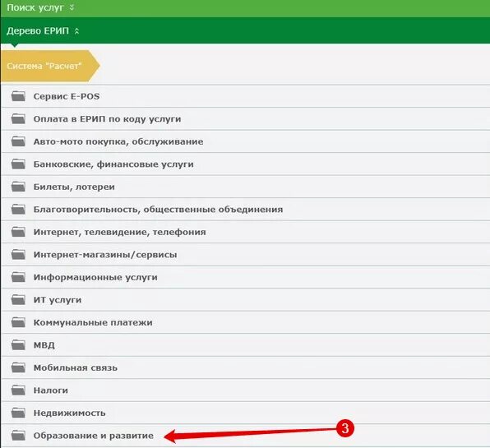490x448 pixels.
Task: Click folder icon beside МВД
Action: (x=18, y=344)
